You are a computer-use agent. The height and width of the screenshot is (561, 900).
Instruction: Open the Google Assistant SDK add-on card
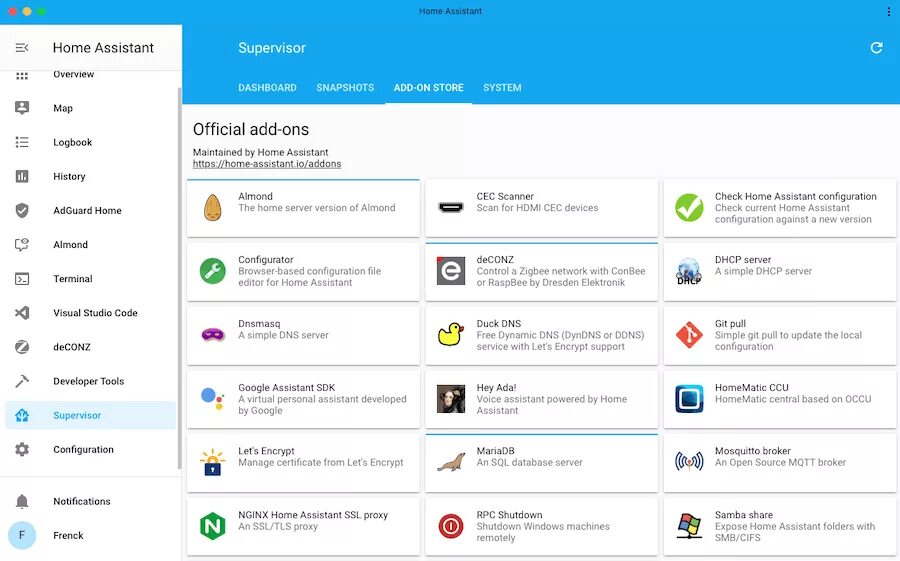tap(303, 399)
